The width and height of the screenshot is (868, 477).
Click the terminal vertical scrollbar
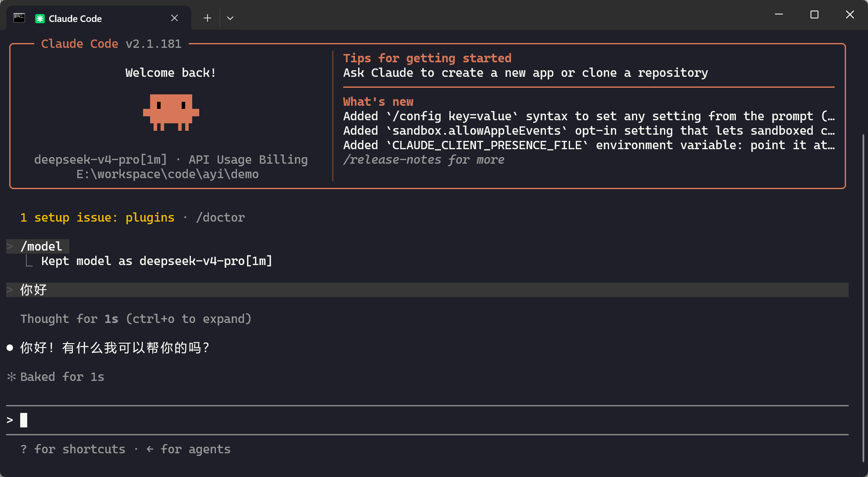863,298
